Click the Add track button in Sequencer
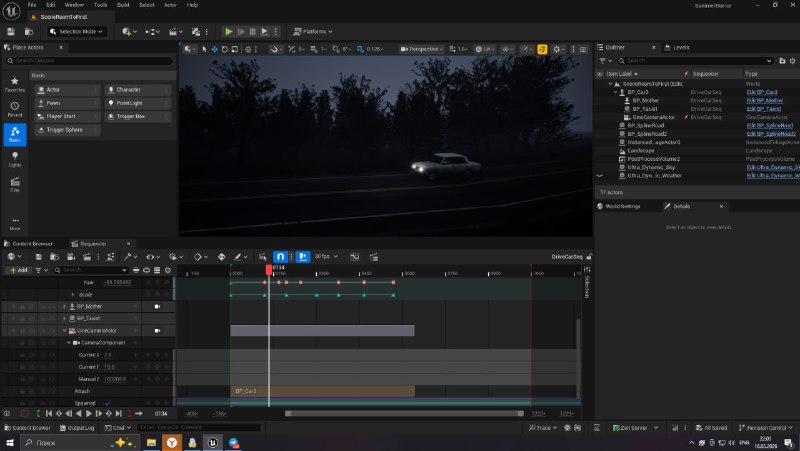 click(18, 270)
